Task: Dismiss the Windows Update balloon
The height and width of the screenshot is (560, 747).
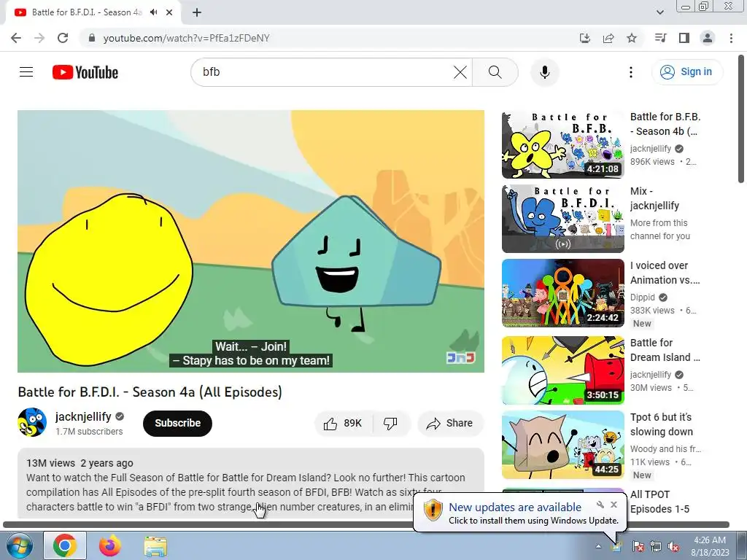Action: pos(614,505)
